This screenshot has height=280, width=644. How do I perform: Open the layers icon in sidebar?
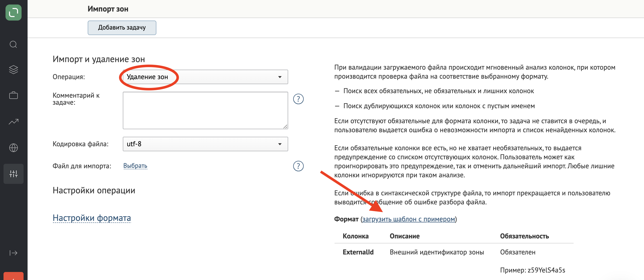tap(13, 70)
